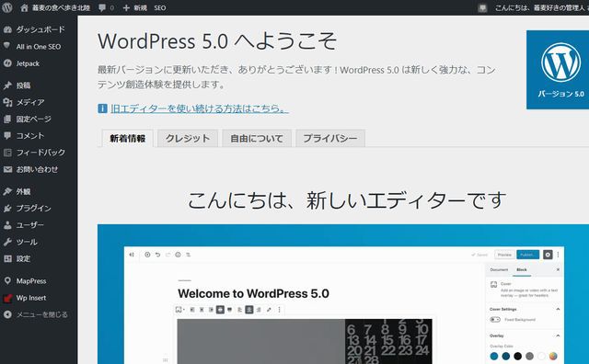This screenshot has width=589, height=364.
Task: Click comment bubble icon beside コメント
Action: 7,135
